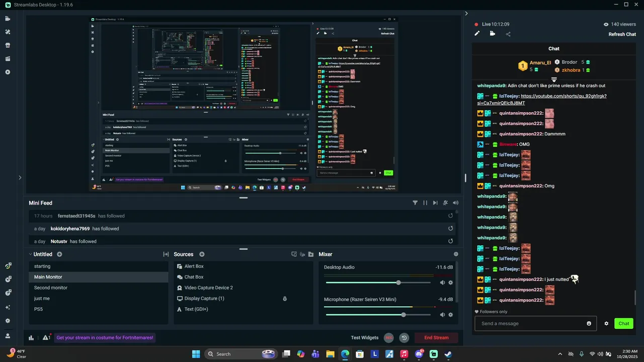The image size is (644, 362).
Task: Edit stream info pencil icon
Action: [477, 34]
